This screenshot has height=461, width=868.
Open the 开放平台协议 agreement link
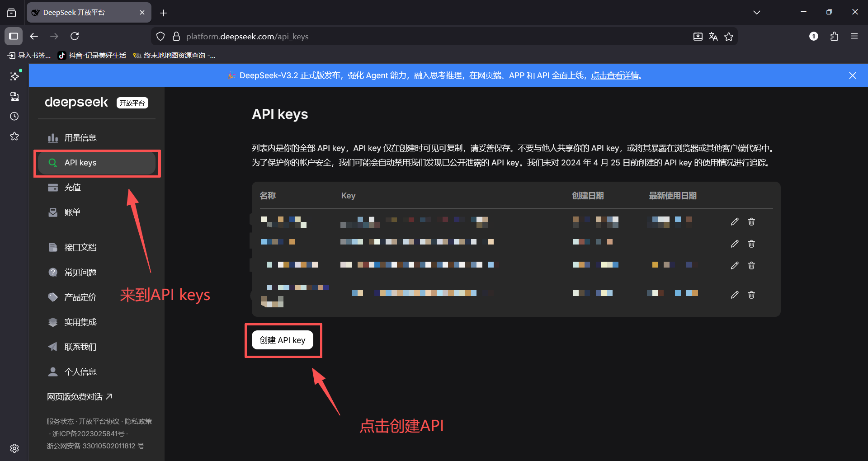(x=99, y=422)
